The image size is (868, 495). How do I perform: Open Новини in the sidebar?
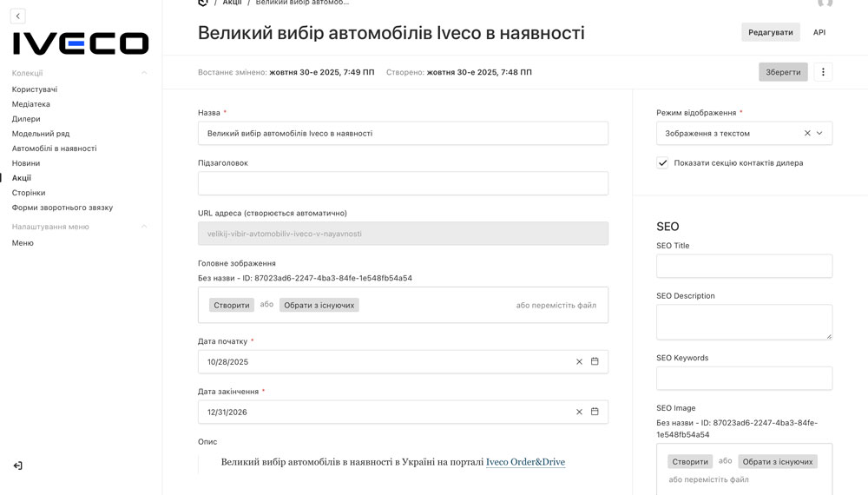click(26, 163)
